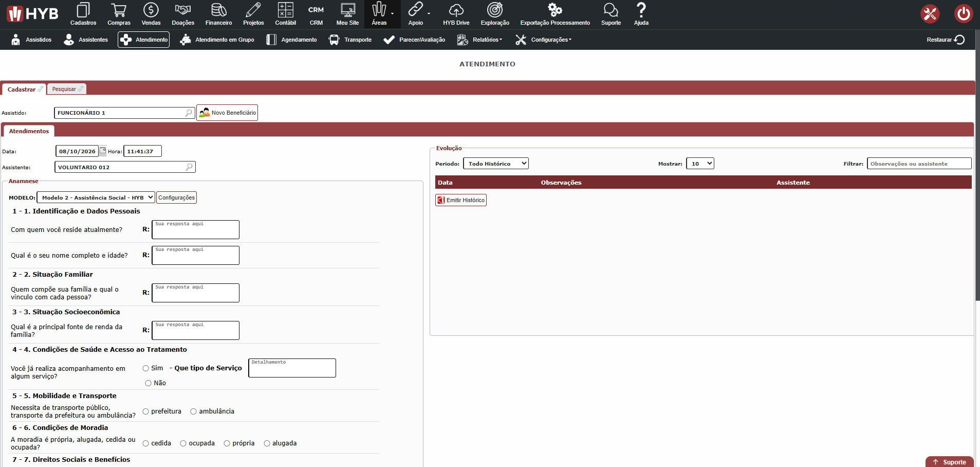The image size is (980, 467).
Task: Select the Sim radio option
Action: [x=146, y=368]
